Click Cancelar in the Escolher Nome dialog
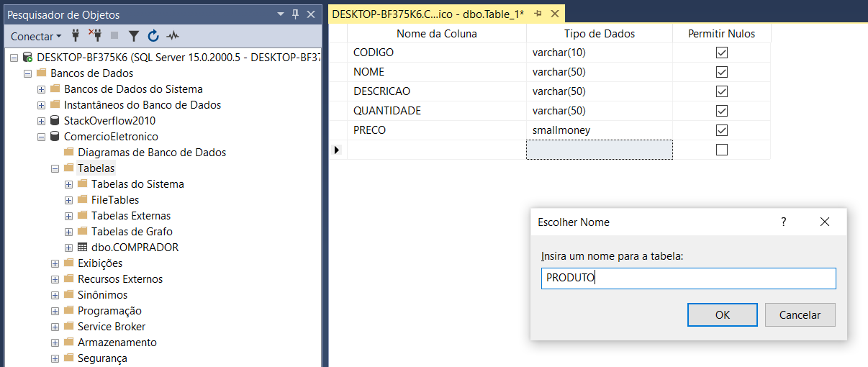 (800, 314)
